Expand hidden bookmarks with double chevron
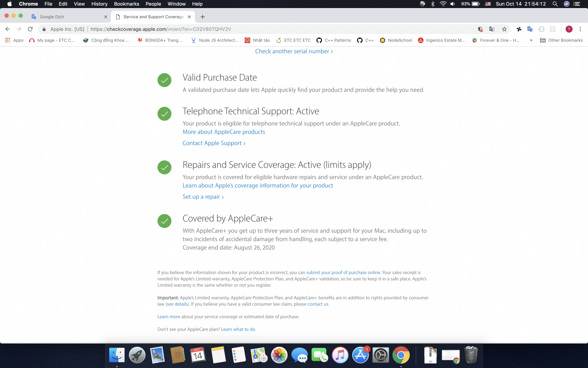The height and width of the screenshot is (368, 588). point(531,40)
